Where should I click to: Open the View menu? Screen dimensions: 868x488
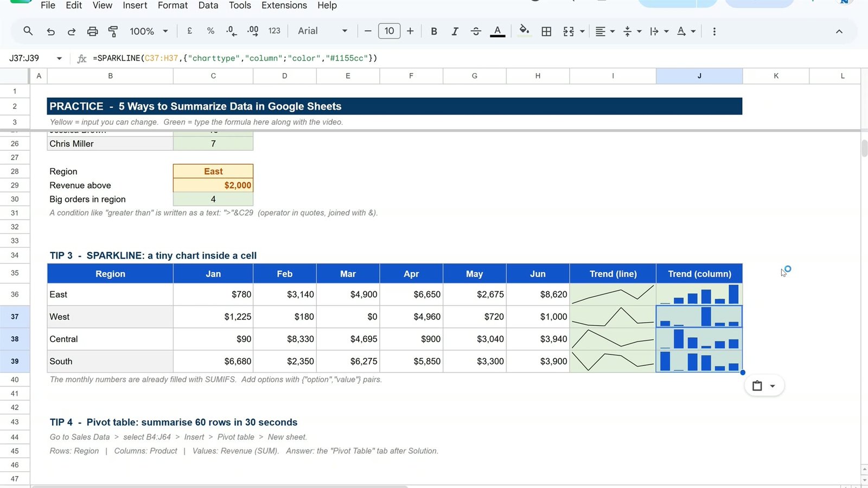pos(103,5)
